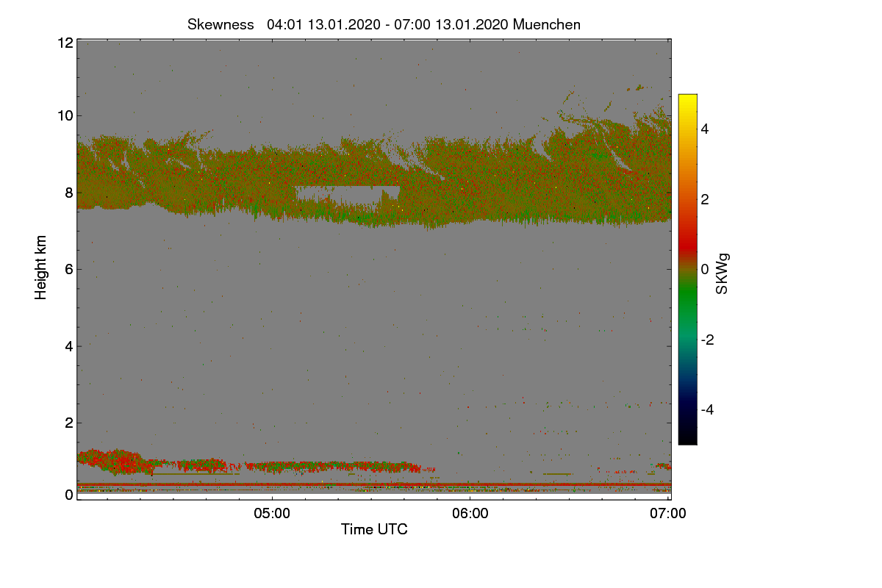Pick the yellow top of the colorbar
The height and width of the screenshot is (588, 882).
(x=687, y=100)
